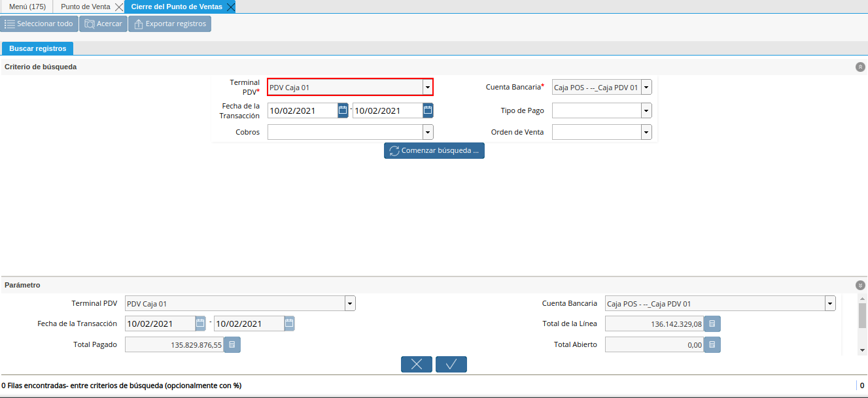
Task: Close the Cierre del Punto de Ventas tab
Action: click(230, 7)
